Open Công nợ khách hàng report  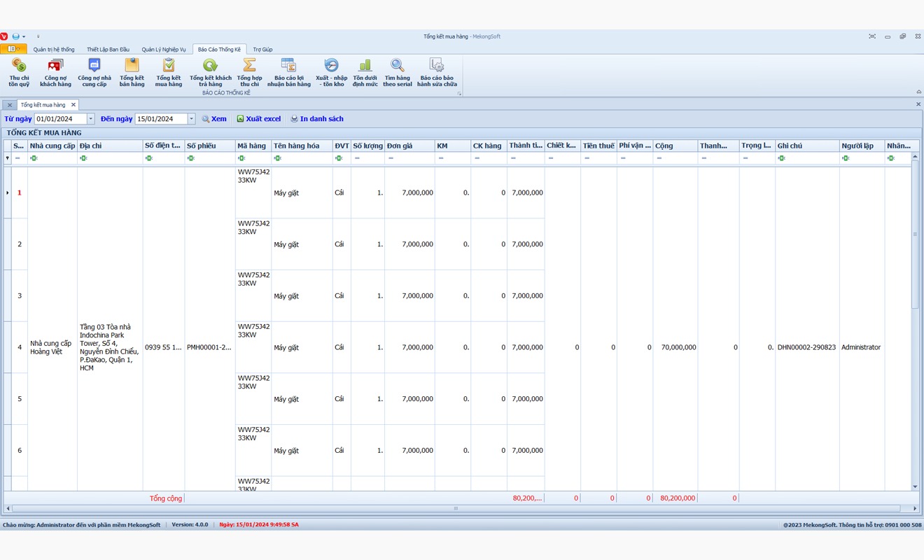click(x=55, y=72)
